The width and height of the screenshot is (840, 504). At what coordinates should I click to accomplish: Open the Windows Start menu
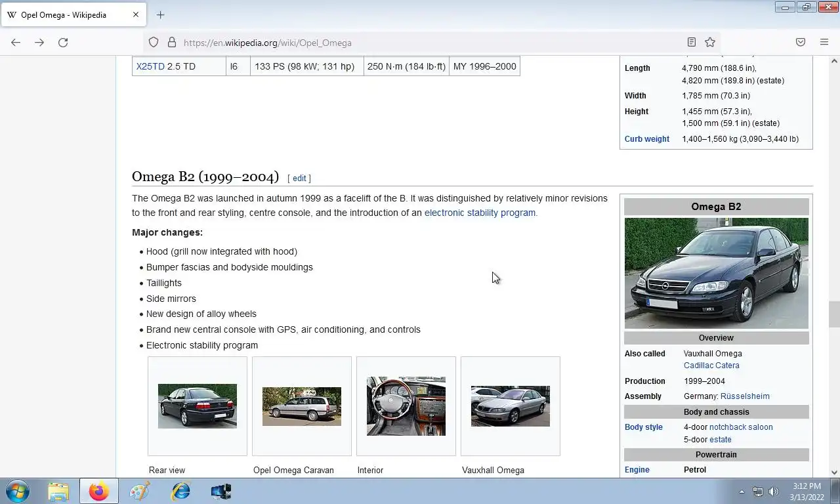click(x=17, y=491)
